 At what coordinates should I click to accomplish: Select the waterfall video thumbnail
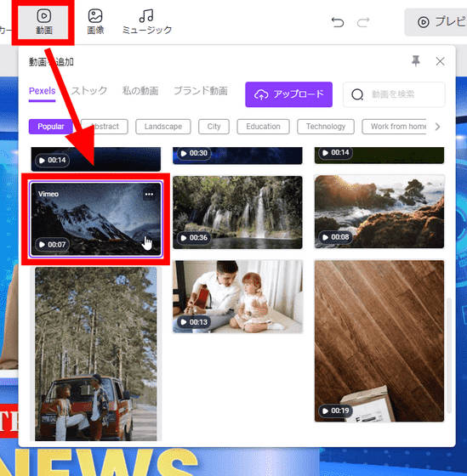pos(237,212)
